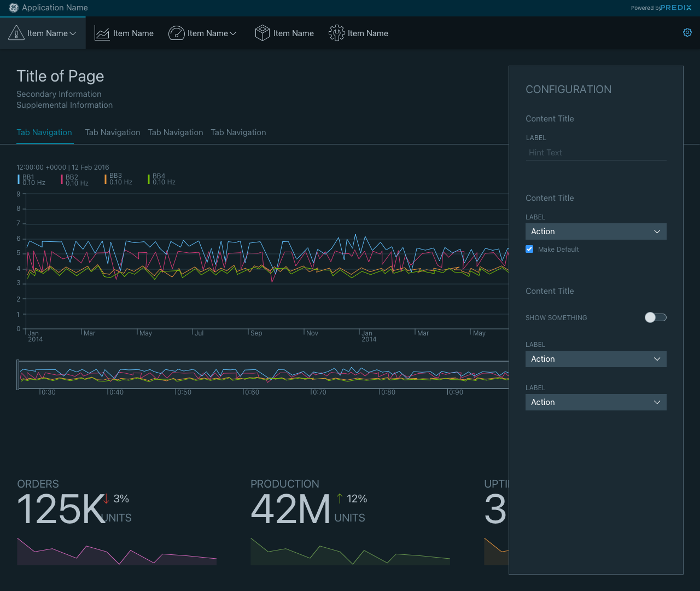
Task: Click the chart range navigator left handle
Action: 18,375
